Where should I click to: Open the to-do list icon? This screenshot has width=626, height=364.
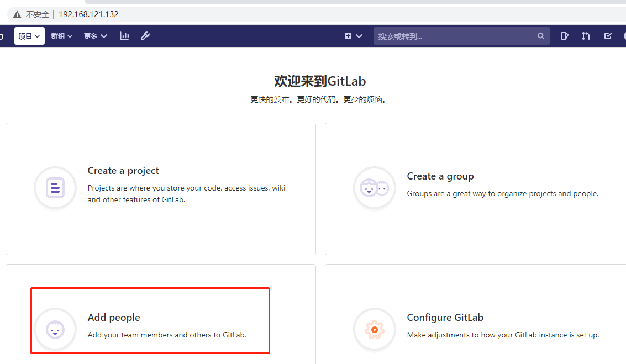608,36
